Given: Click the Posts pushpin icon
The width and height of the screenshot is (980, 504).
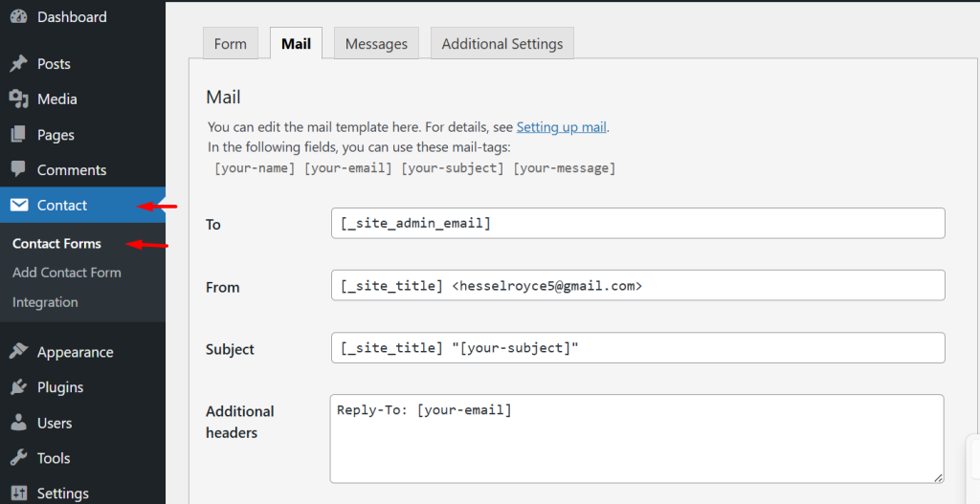Looking at the screenshot, I should 19,63.
